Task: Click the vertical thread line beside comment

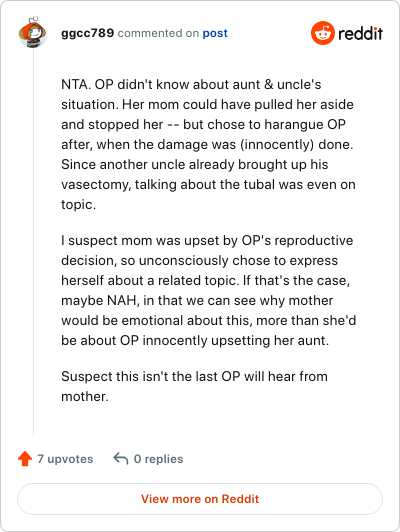Action: 33,241
